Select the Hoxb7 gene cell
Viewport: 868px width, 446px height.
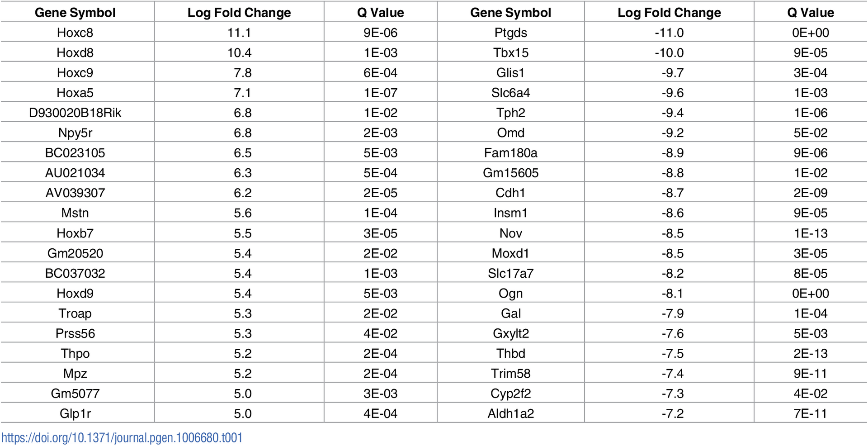(x=75, y=233)
